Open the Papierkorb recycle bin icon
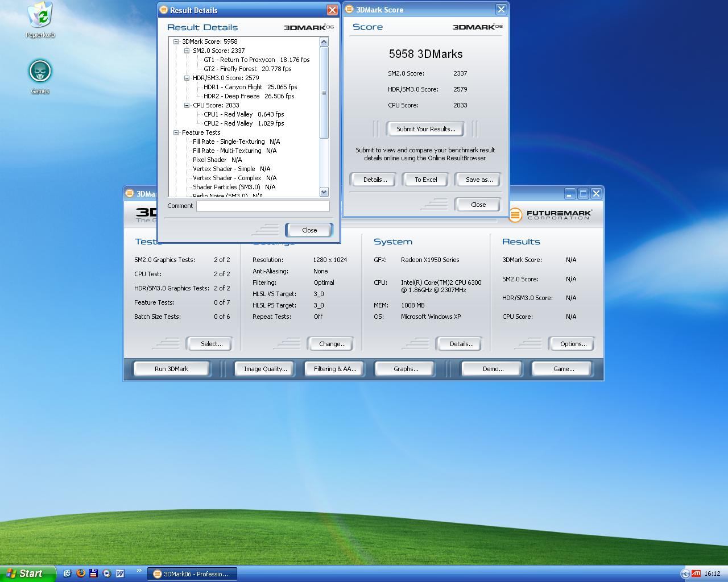728x582 pixels. click(40, 20)
